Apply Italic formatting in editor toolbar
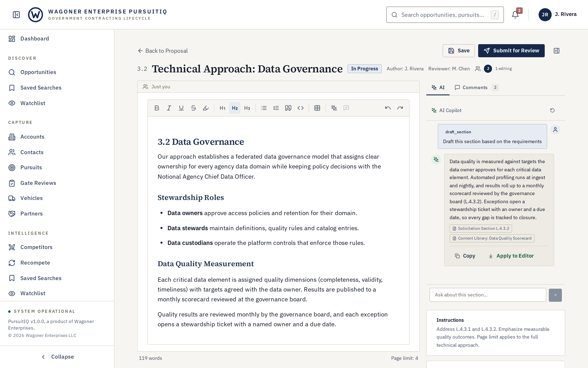The height and width of the screenshot is (368, 588). click(169, 108)
